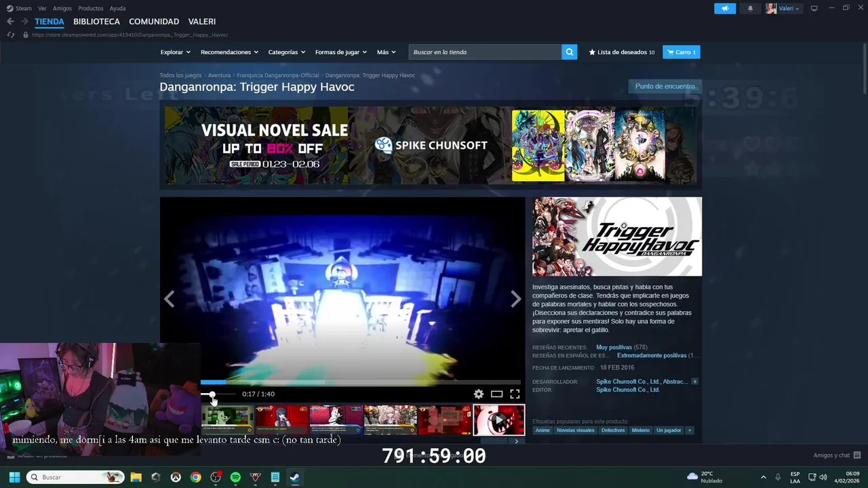Viewport: 868px width, 488px height.
Task: Open Franquicia Danganronpa-Official breadcrumb
Action: (278, 75)
